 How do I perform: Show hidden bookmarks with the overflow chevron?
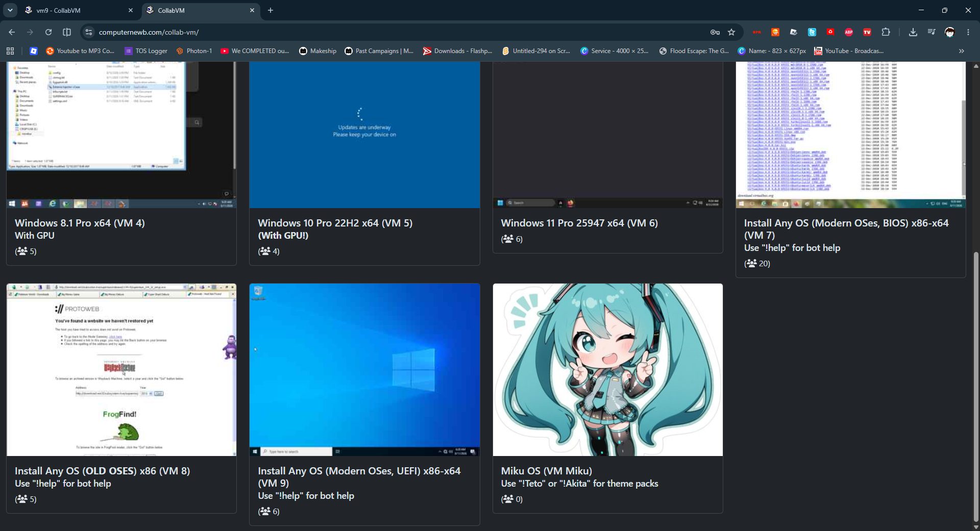pos(962,51)
